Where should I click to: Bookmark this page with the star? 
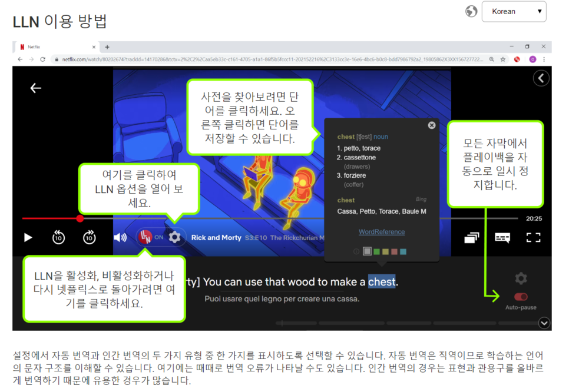point(503,59)
